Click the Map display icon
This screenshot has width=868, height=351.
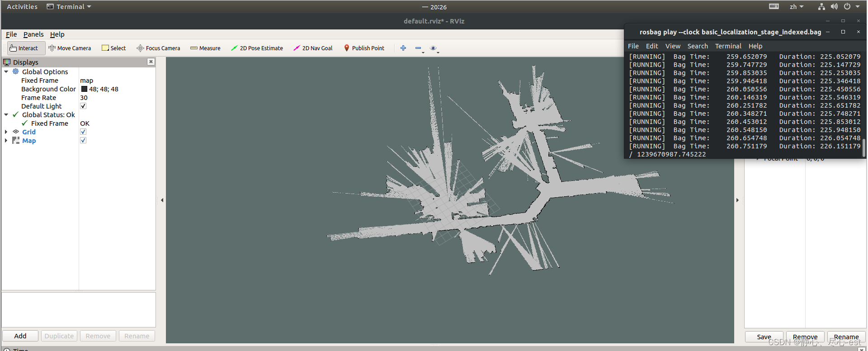click(16, 140)
